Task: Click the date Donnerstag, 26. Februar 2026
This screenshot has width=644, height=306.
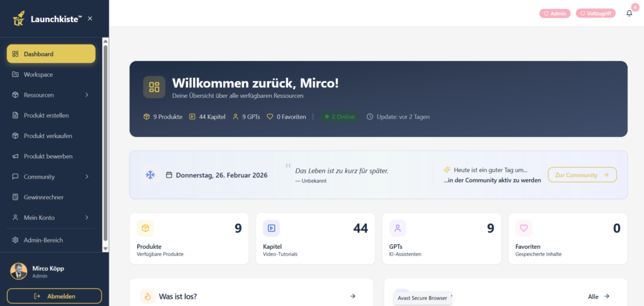Action: (222, 175)
